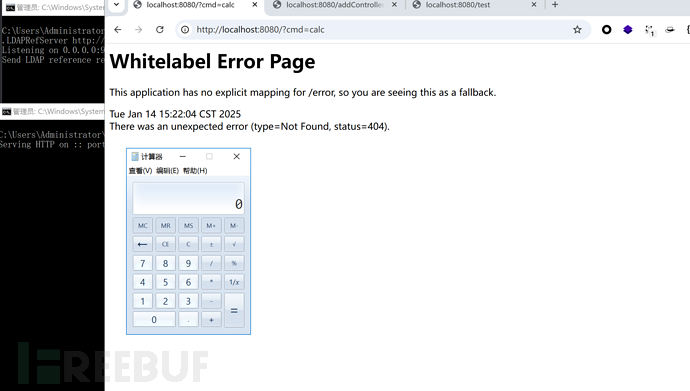
Task: Go back using the browser back arrow
Action: (x=117, y=29)
